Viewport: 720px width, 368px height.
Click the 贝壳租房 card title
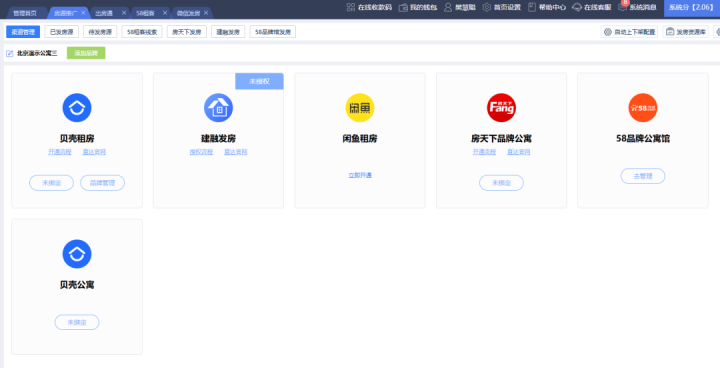[x=77, y=138]
